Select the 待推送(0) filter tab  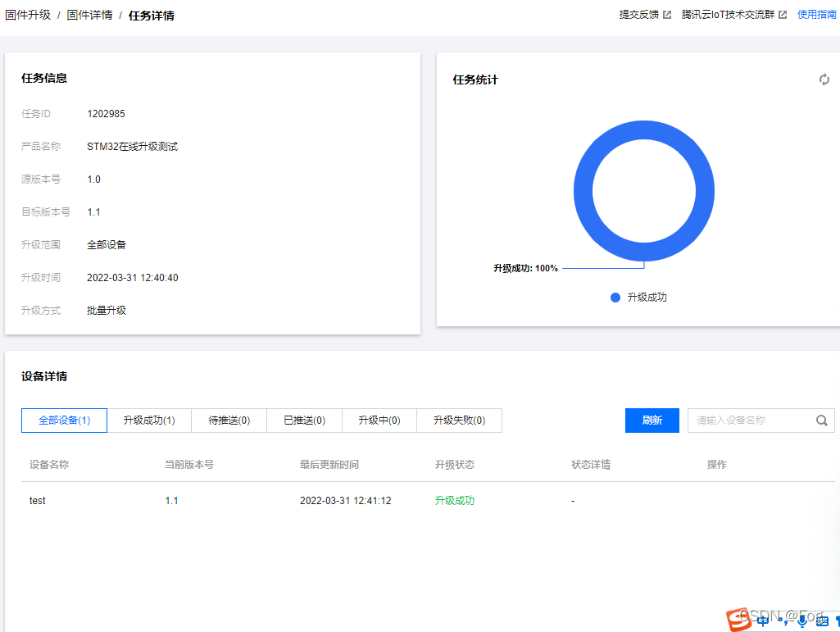tap(229, 420)
